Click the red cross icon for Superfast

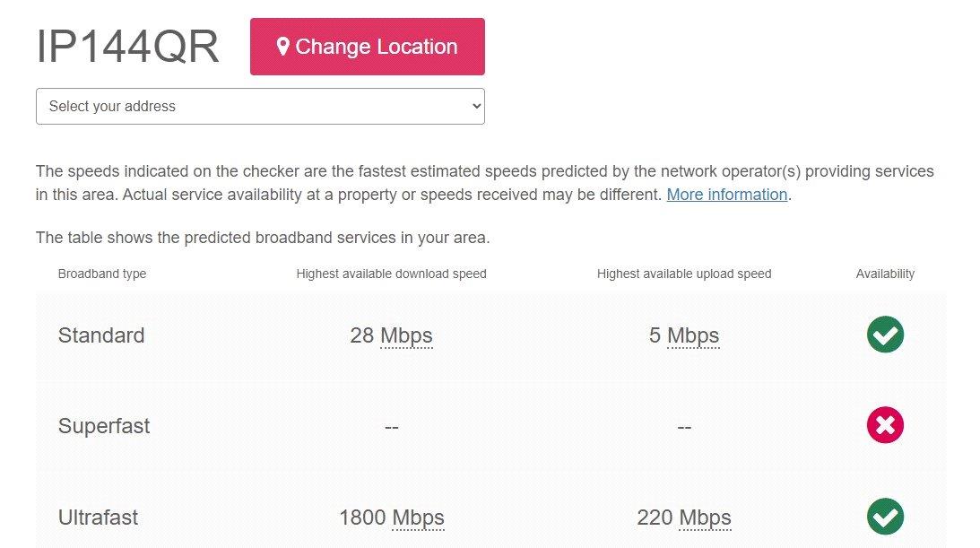pyautogui.click(x=885, y=425)
